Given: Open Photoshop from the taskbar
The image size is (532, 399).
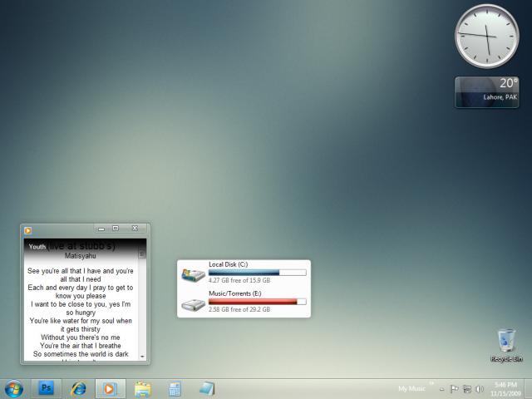Looking at the screenshot, I should [47, 389].
